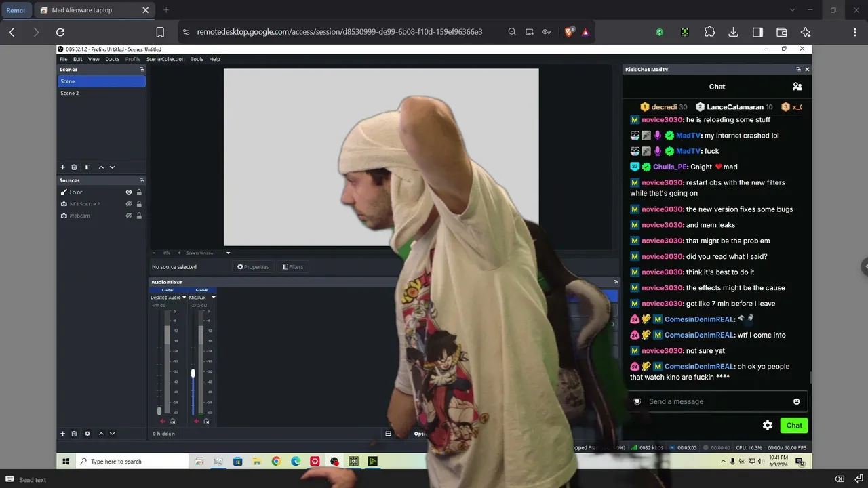
Task: Open the Mic/Aux options dropdown
Action: point(214,298)
